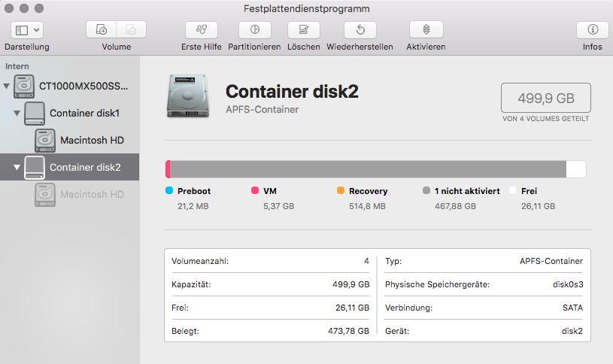Collapse Container disk1 disclosure triangle
Viewport: 613px width, 364px height.
(x=17, y=114)
